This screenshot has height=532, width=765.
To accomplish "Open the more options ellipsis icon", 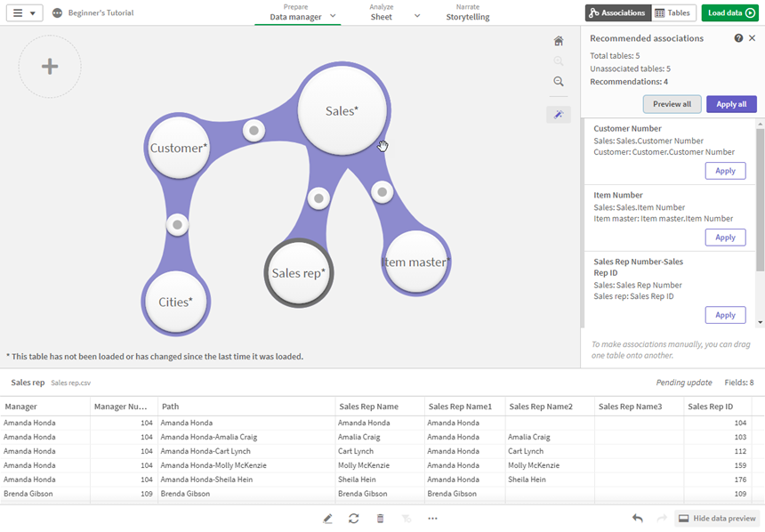I will coord(432,519).
